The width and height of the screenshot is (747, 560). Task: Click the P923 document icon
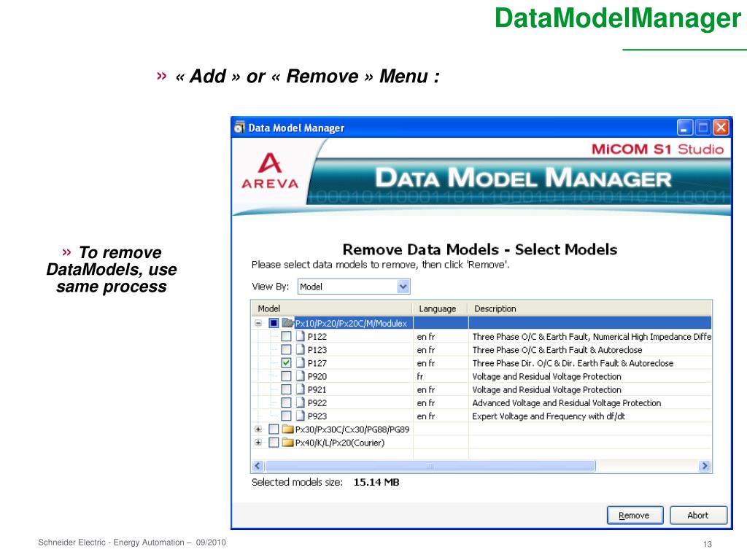[x=300, y=416]
